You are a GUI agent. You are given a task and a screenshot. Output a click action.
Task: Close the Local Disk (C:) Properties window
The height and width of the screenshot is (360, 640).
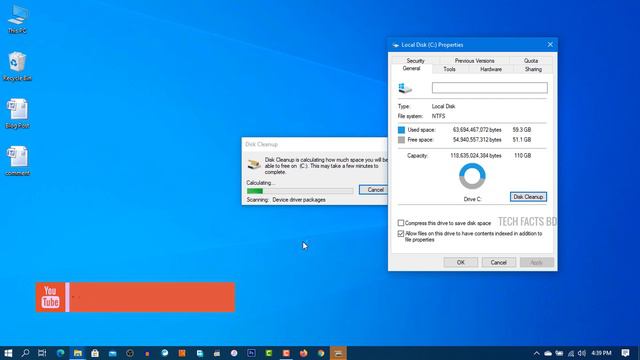pos(550,44)
